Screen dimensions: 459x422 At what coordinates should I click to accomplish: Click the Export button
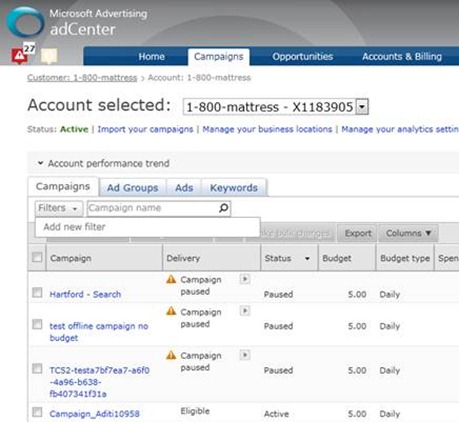pos(358,233)
